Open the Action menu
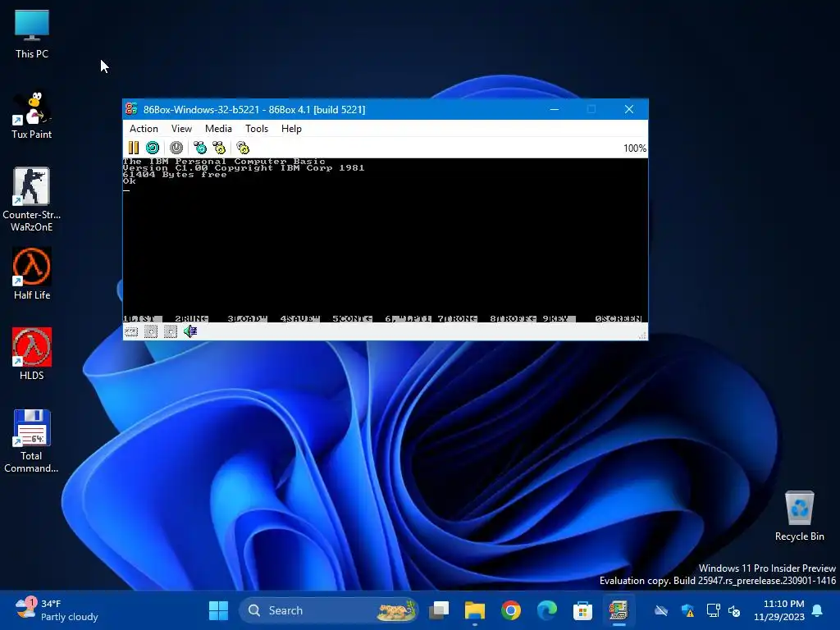Viewport: 840px width, 630px height. tap(144, 129)
